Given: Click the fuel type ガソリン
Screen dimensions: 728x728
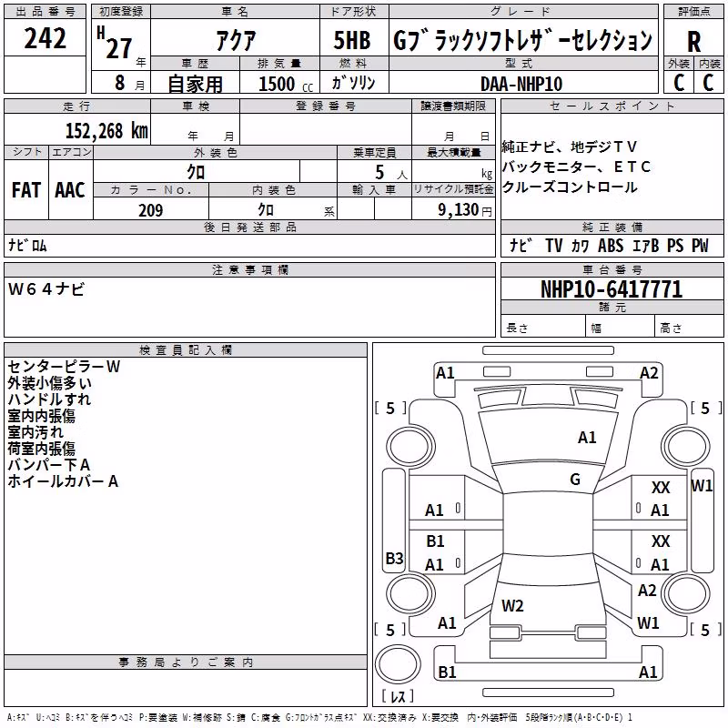Looking at the screenshot, I should [x=353, y=83].
